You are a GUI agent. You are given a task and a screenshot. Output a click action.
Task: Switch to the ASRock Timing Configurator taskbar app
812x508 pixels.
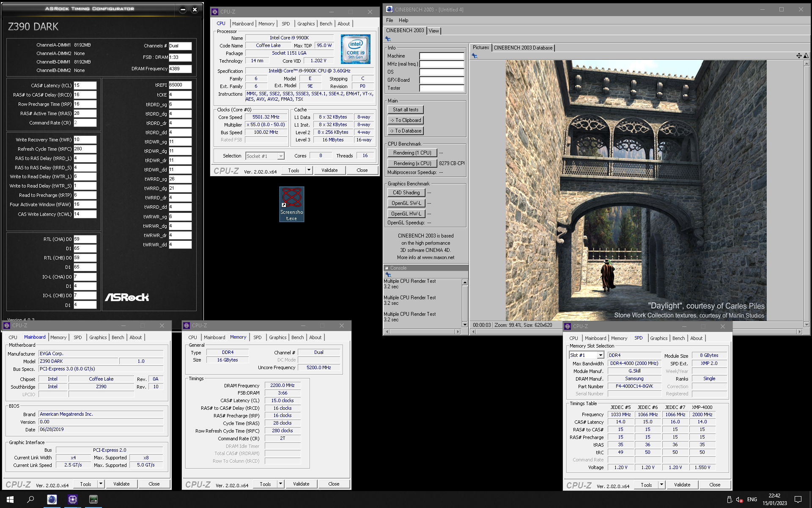[x=93, y=500]
